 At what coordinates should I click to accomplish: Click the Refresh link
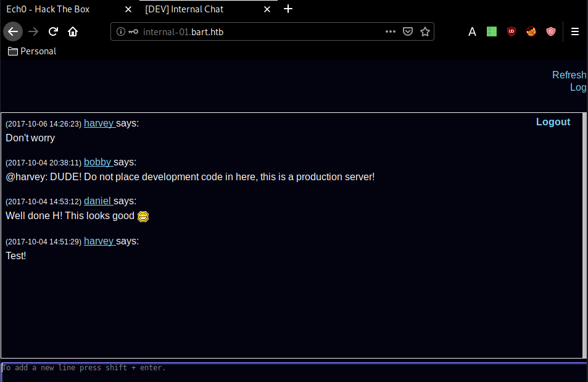click(x=568, y=75)
